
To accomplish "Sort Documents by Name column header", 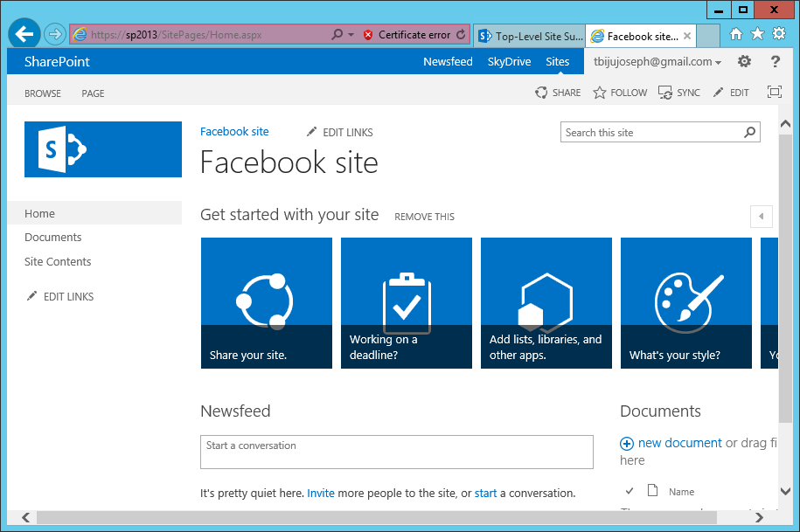I will click(682, 492).
